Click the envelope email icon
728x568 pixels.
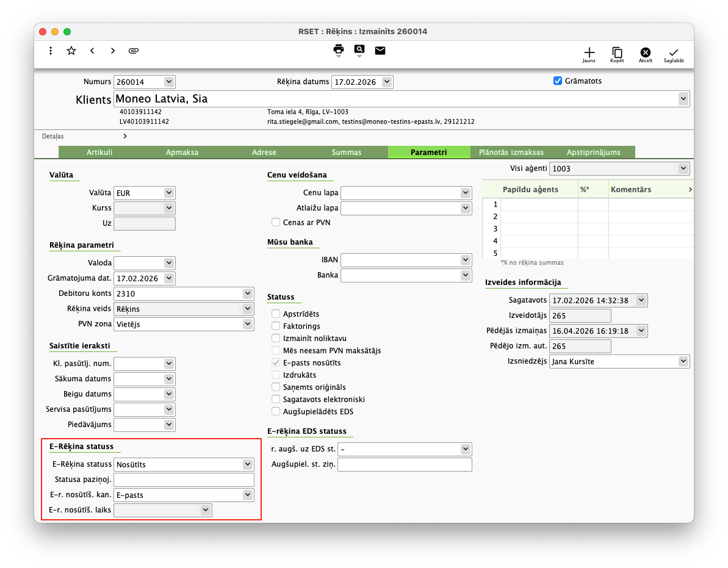pos(380,50)
